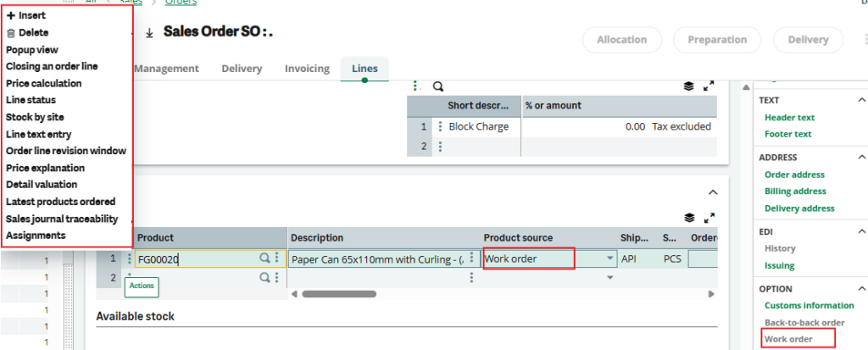
Task: Choose Assignments in context menu
Action: click(x=36, y=236)
